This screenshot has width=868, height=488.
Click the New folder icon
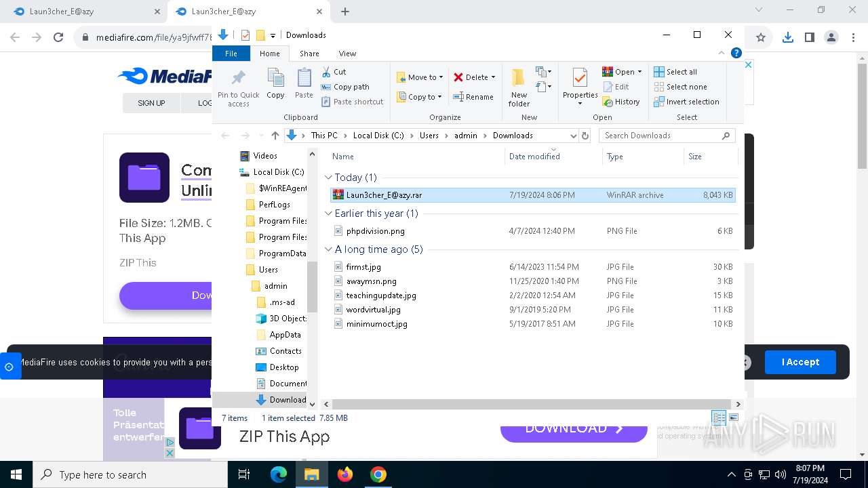(519, 87)
